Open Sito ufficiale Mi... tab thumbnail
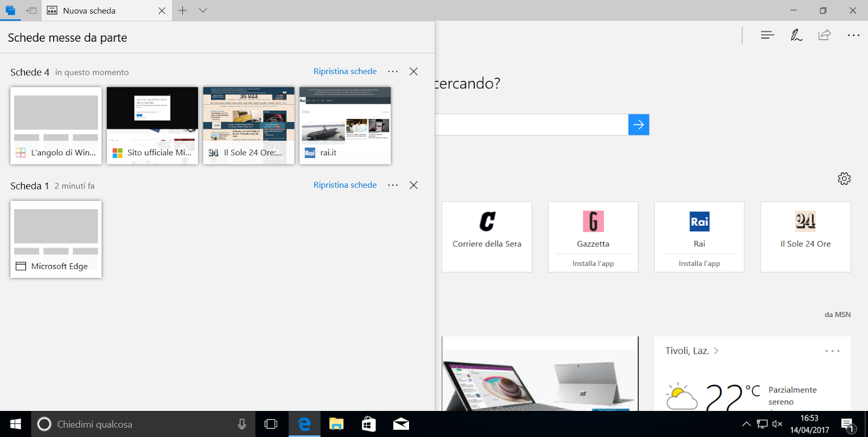Screen dimensions: 868x437 (152, 125)
